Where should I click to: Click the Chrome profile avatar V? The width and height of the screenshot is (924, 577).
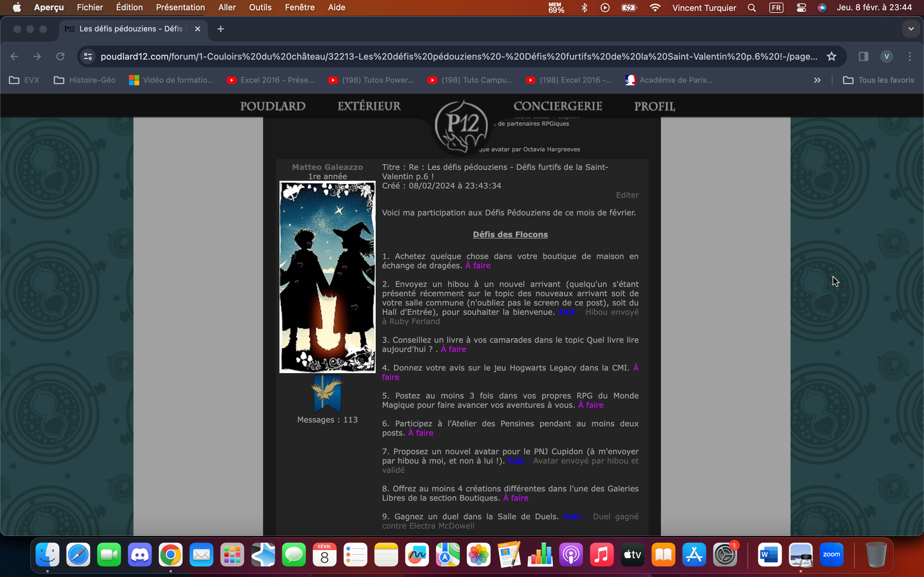click(x=886, y=56)
